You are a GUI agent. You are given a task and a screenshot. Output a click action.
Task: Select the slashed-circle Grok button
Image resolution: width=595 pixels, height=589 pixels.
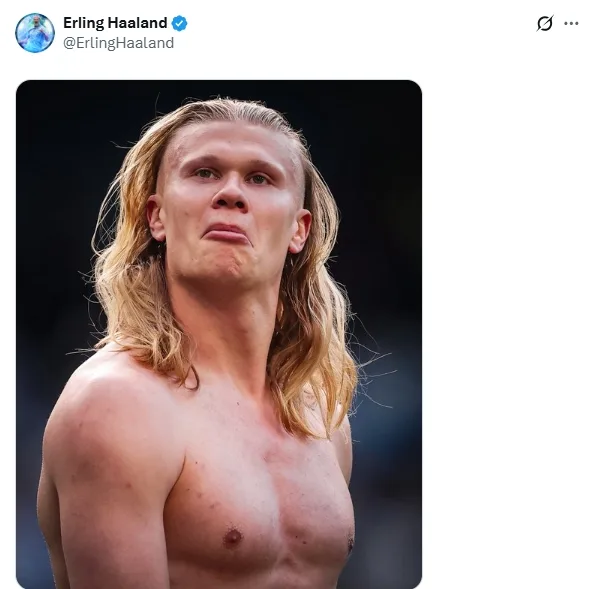tap(545, 24)
